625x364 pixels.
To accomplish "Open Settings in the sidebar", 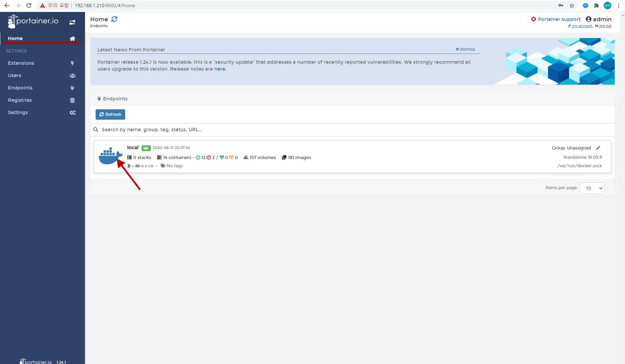I will click(x=43, y=112).
